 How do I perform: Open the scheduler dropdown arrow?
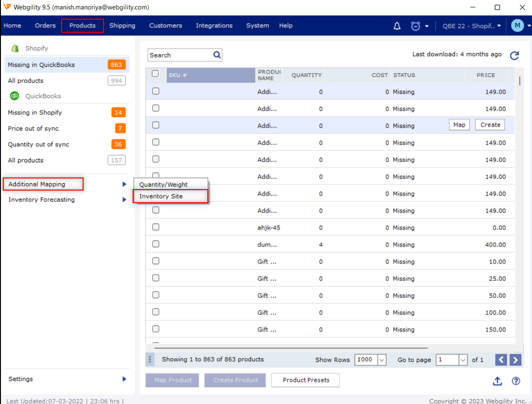pos(427,26)
